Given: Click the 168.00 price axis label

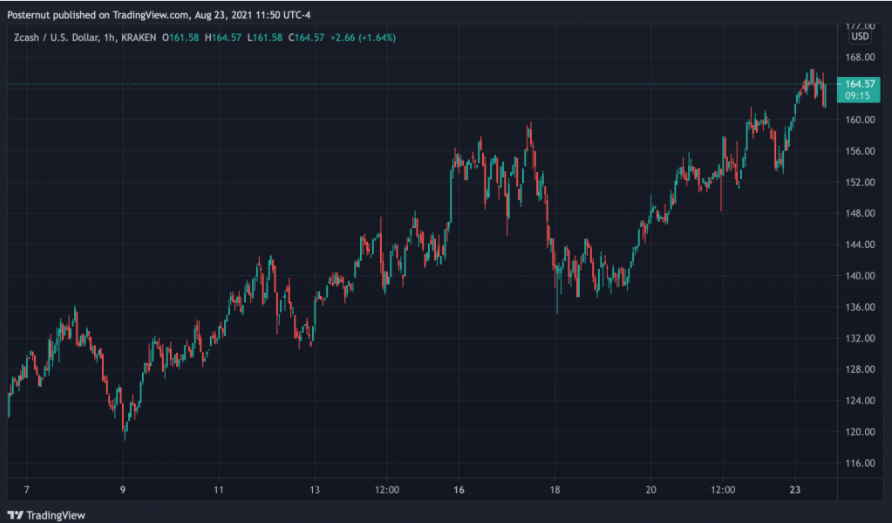Looking at the screenshot, I should 860,57.
